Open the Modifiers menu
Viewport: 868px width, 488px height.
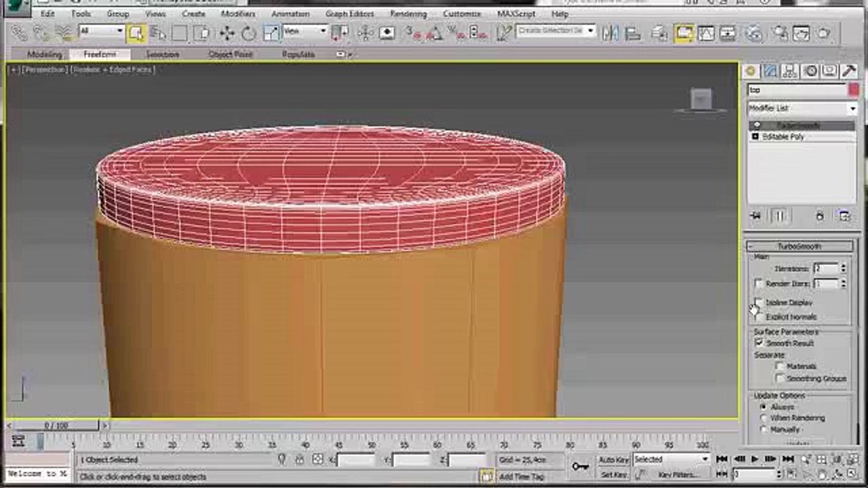click(238, 14)
